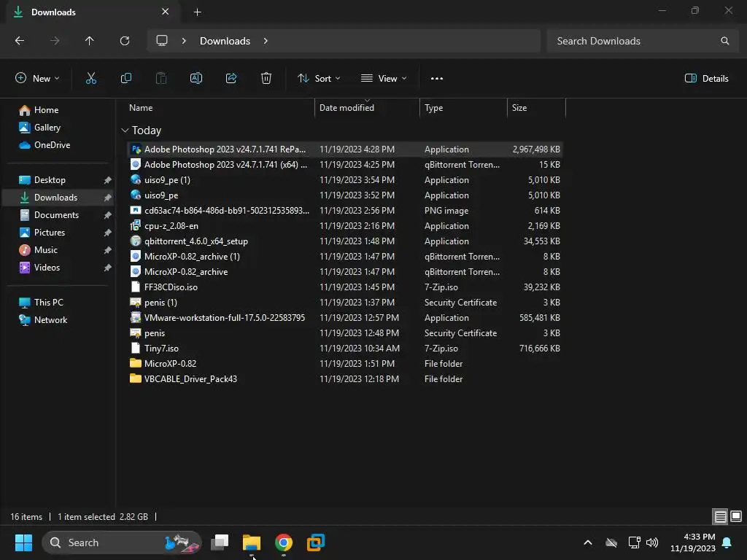Show hidden tray icons chevron

click(x=588, y=542)
